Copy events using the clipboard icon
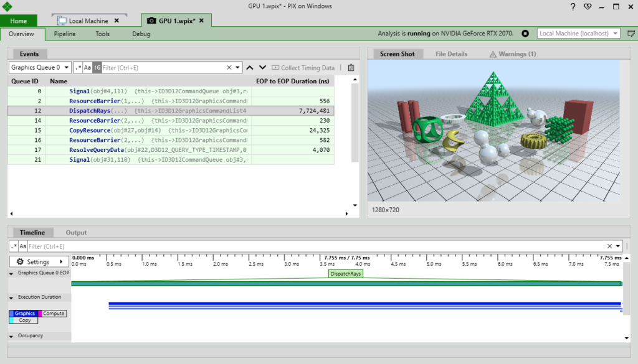638x364 pixels. click(351, 67)
